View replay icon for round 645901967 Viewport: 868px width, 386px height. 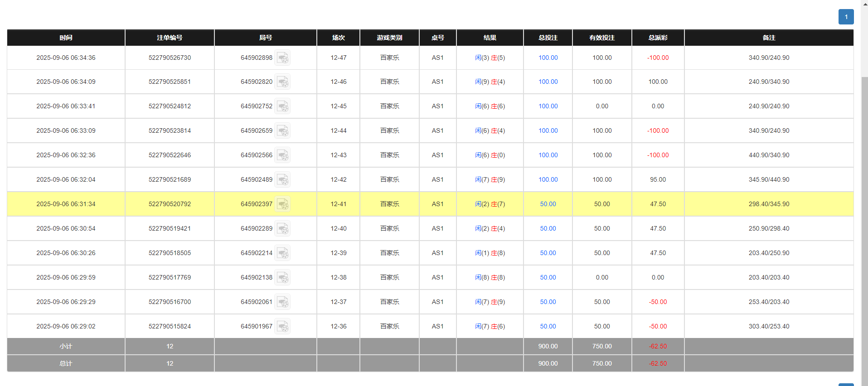[283, 327]
